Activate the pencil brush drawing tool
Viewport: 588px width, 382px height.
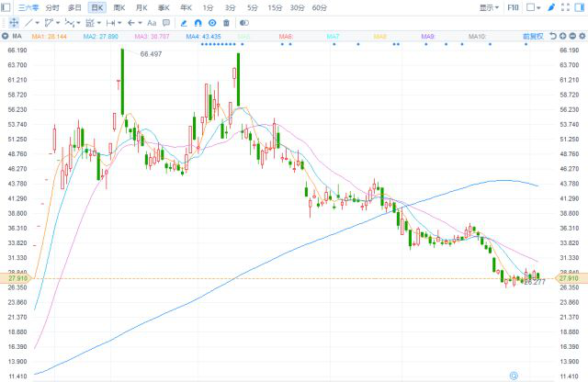click(x=184, y=22)
